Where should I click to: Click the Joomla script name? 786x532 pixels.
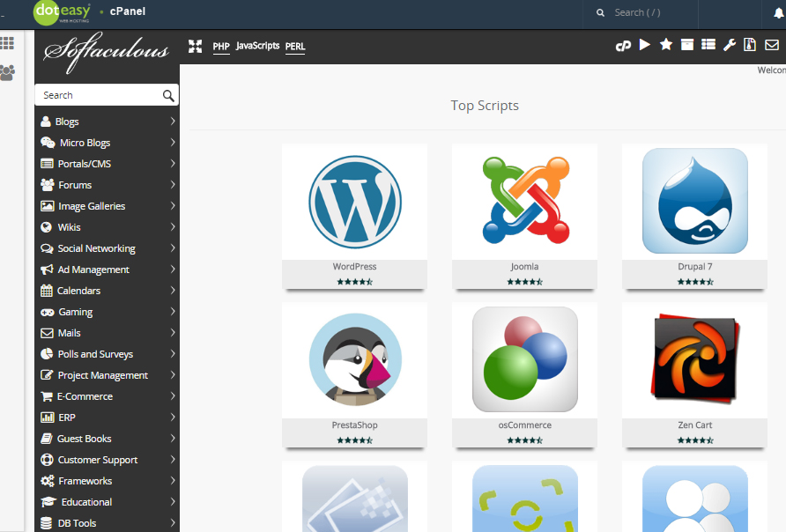pos(524,267)
